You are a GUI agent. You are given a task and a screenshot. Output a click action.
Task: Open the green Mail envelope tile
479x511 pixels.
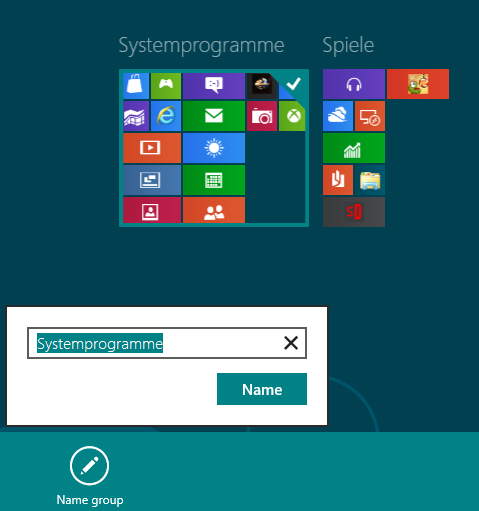pyautogui.click(x=214, y=116)
